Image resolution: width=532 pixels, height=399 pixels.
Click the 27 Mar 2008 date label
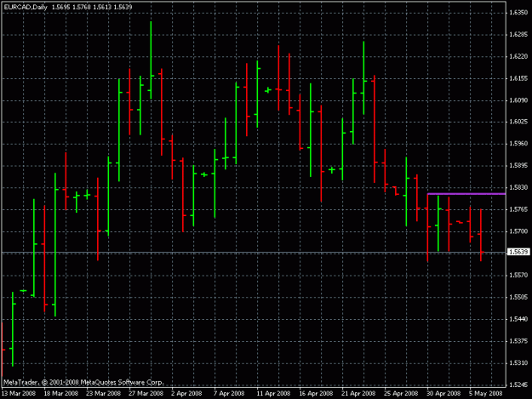[146, 394]
